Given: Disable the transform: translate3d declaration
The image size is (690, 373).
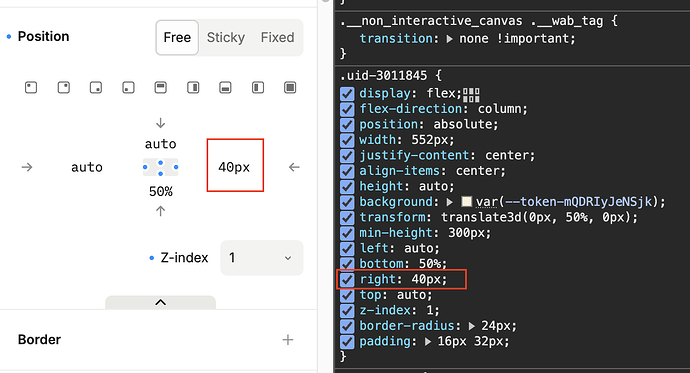Looking at the screenshot, I should (347, 217).
